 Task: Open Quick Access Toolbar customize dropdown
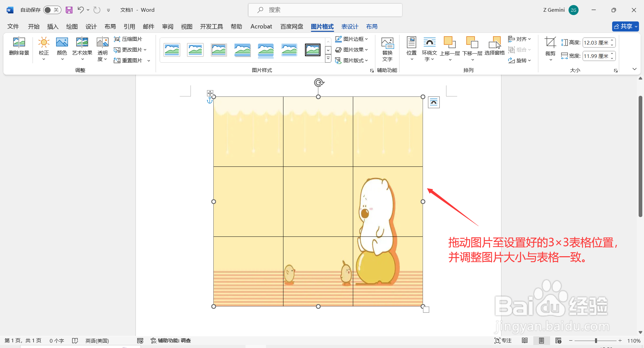[108, 10]
